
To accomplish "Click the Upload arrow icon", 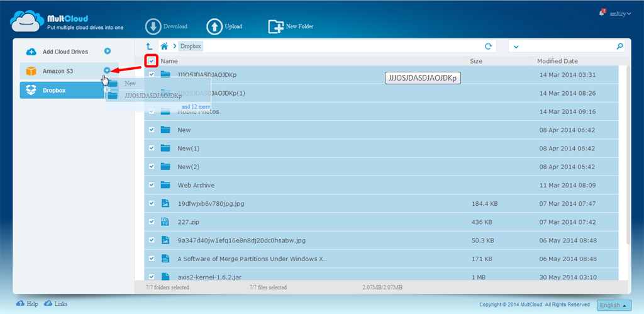I will (214, 26).
